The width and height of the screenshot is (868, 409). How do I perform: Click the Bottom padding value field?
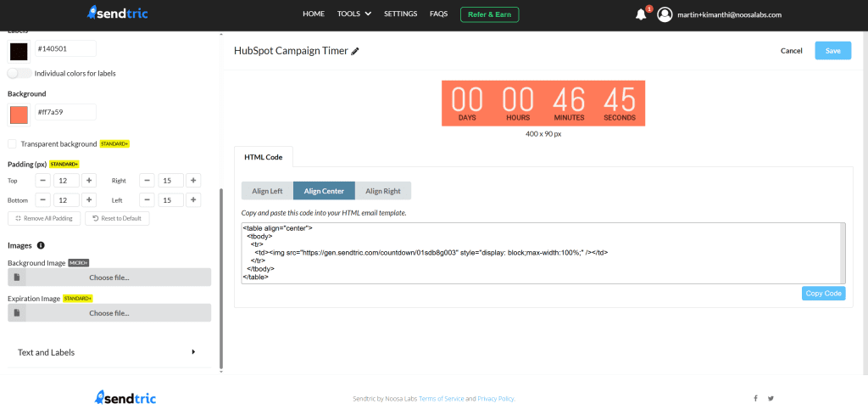(x=66, y=200)
